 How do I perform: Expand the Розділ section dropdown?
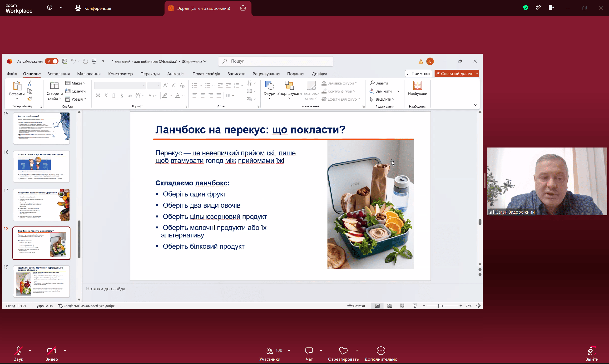pyautogui.click(x=76, y=99)
